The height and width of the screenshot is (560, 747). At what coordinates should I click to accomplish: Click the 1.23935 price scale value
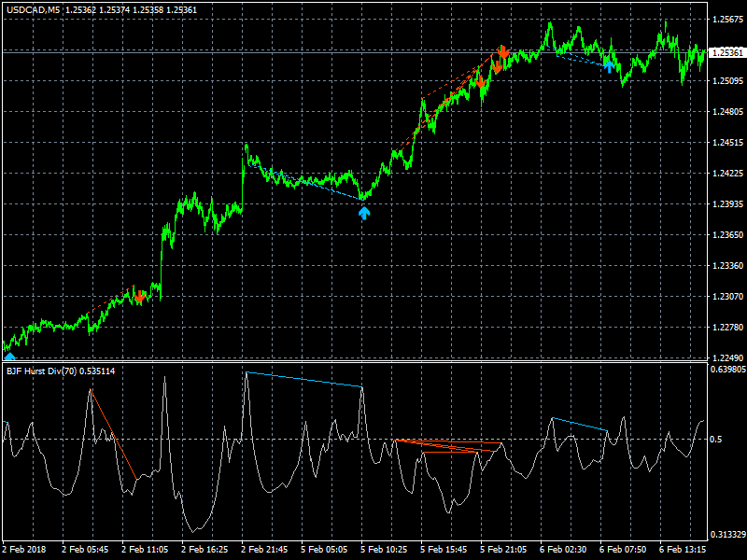[727, 204]
